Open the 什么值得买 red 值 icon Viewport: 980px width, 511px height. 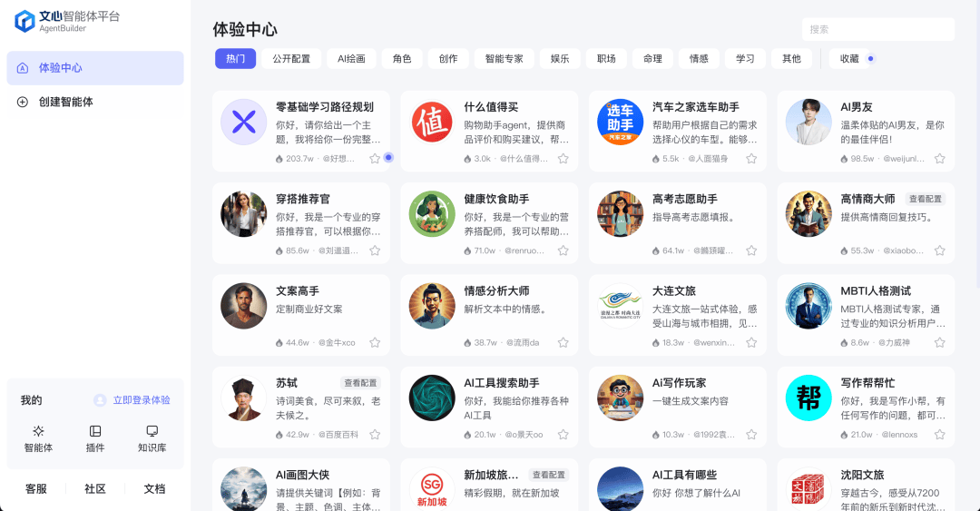[x=432, y=122]
